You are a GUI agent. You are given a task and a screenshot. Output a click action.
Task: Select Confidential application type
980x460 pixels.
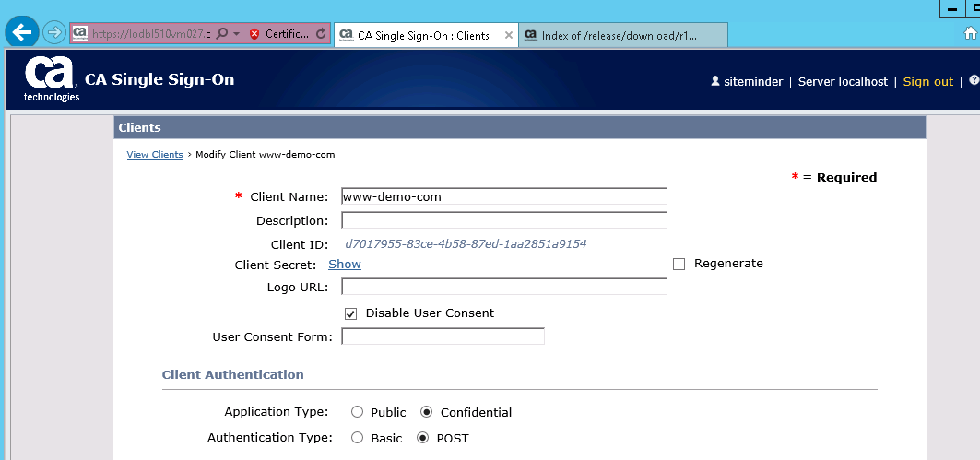click(426, 412)
